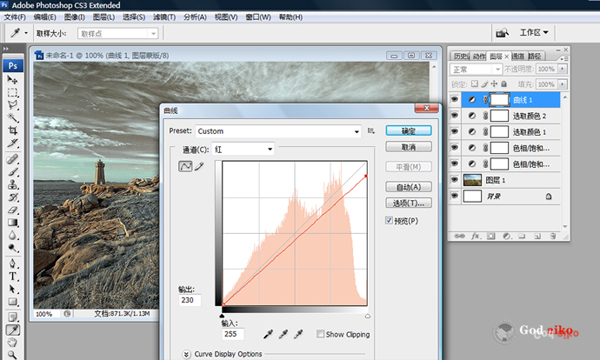Select the Clone Stamp tool
The height and width of the screenshot is (360, 600).
click(x=13, y=184)
